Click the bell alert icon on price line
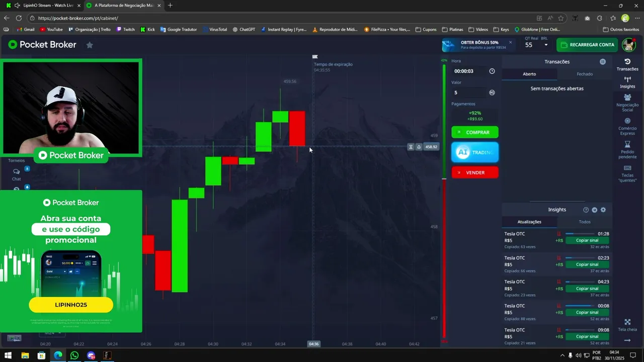Screen dimensions: 644x362 tap(419, 147)
